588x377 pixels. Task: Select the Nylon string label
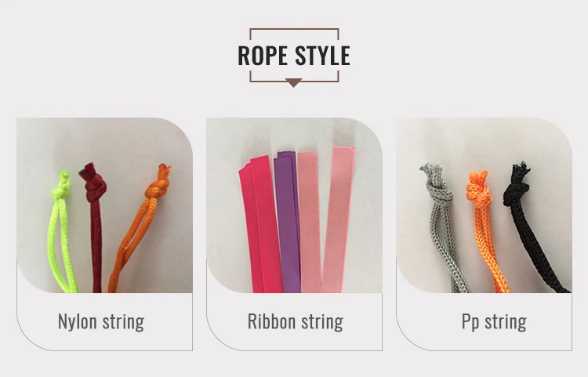[x=101, y=321]
